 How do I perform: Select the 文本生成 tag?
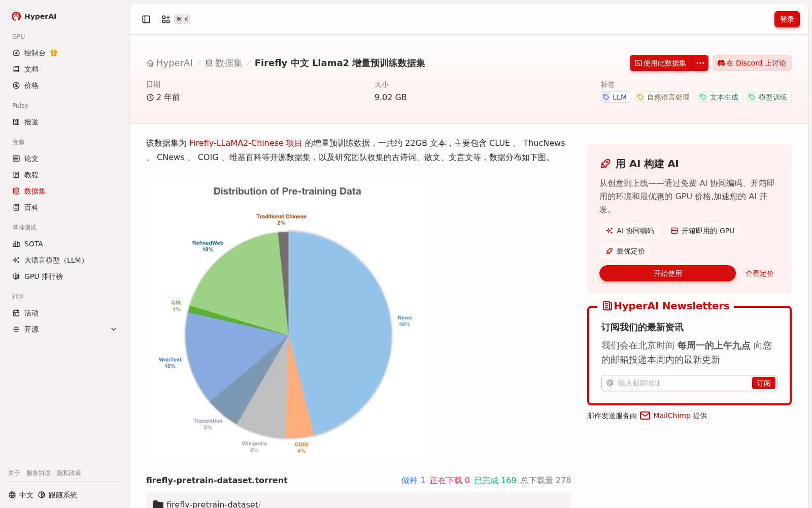(x=720, y=97)
